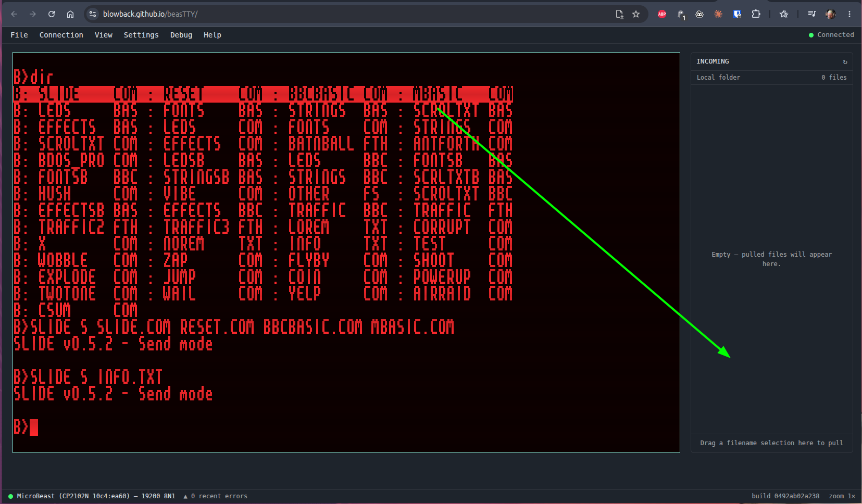Click ANTFORTH in the directory listing

446,144
